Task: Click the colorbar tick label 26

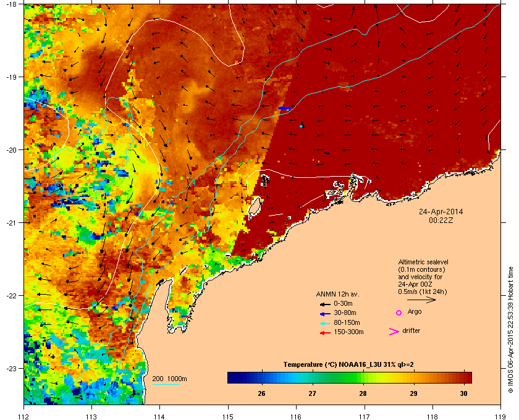Action: (x=261, y=393)
